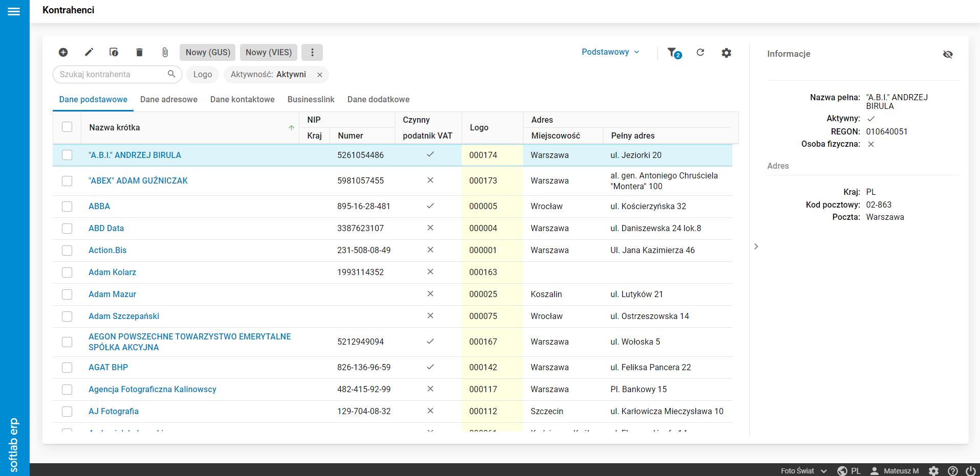Open table settings gear icon

726,53
